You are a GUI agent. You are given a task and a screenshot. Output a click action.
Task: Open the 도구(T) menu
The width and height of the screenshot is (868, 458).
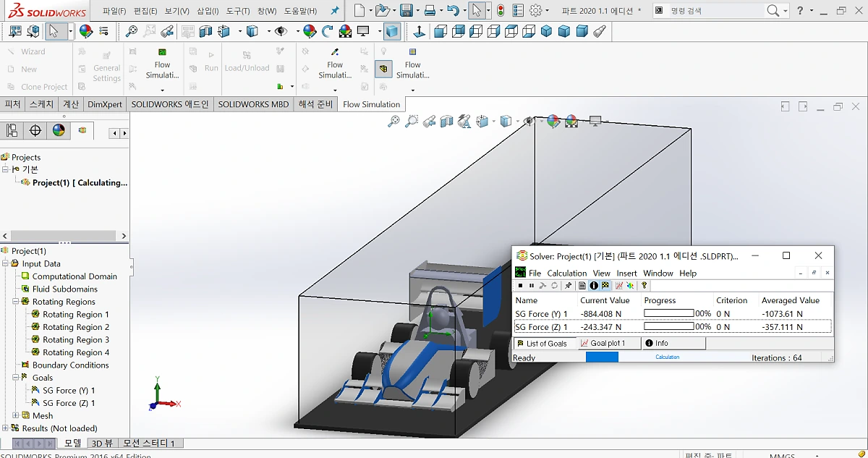(x=238, y=11)
